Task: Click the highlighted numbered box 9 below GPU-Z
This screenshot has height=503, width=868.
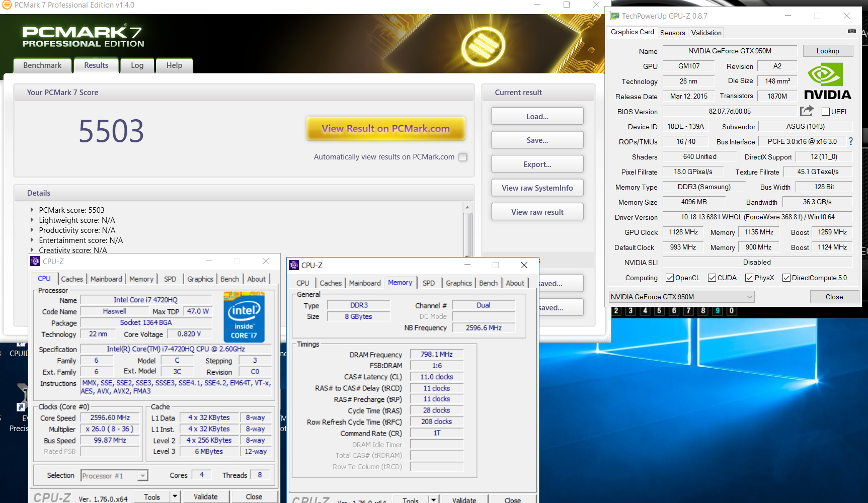Action: coord(718,311)
